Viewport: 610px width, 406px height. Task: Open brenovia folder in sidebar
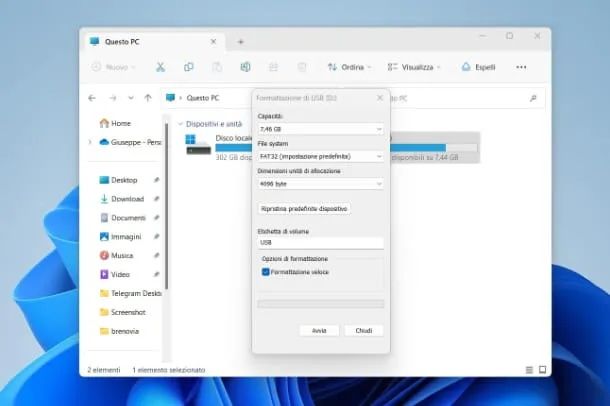point(119,331)
